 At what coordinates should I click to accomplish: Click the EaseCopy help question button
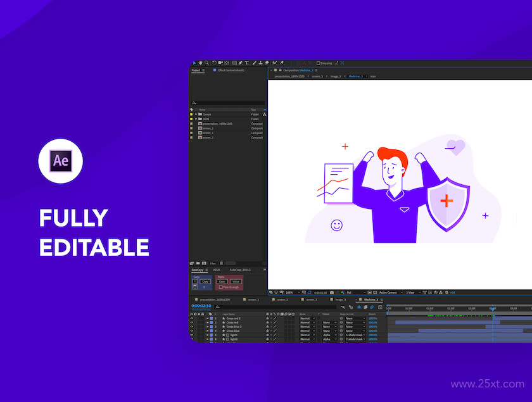195,282
